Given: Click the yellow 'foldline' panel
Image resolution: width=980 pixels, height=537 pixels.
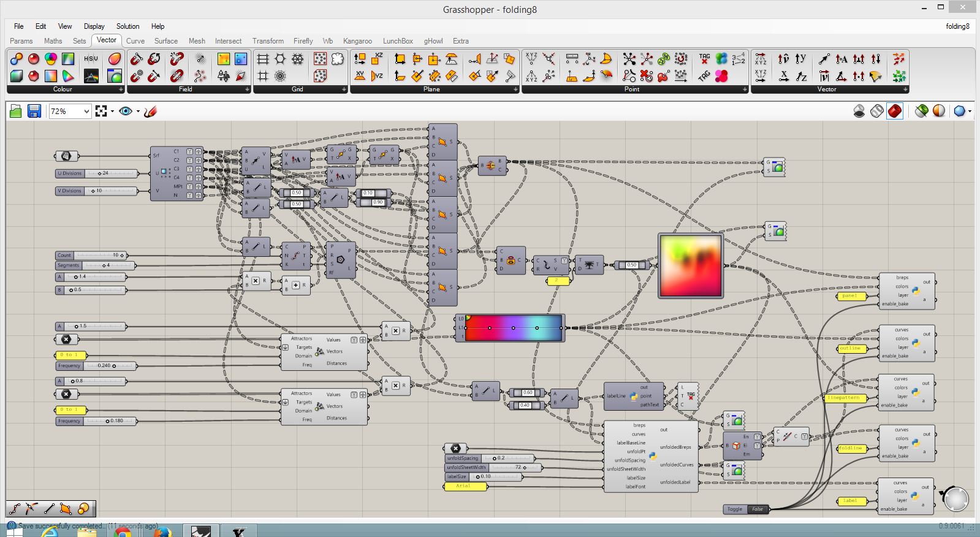Looking at the screenshot, I should tap(851, 448).
